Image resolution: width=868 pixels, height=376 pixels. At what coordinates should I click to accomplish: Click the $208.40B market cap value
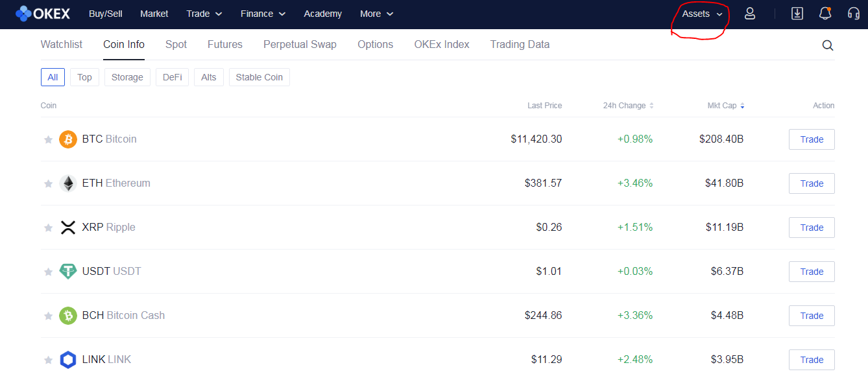[721, 139]
